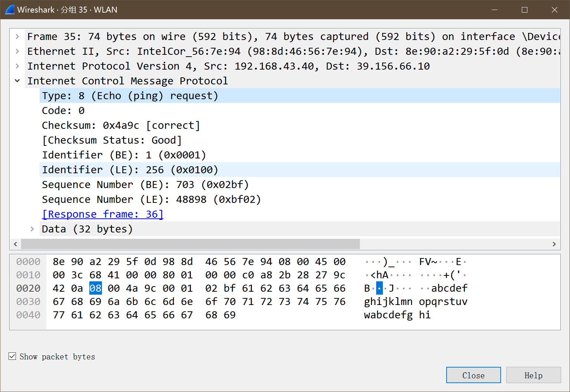Click the first byte 8e in row 0000
This screenshot has height=392, width=570.
point(59,261)
